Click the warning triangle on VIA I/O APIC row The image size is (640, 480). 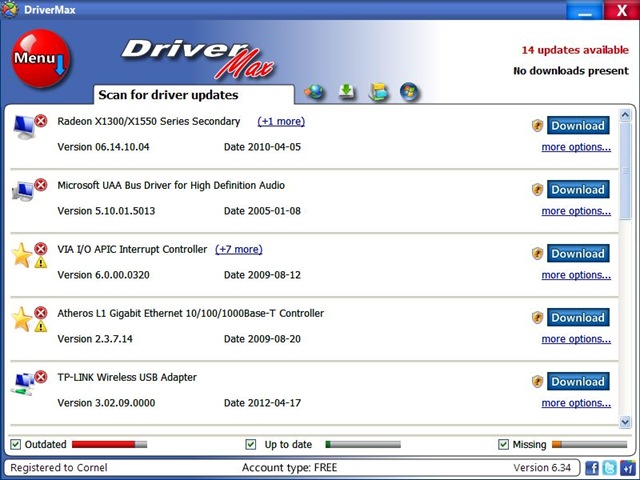41,262
